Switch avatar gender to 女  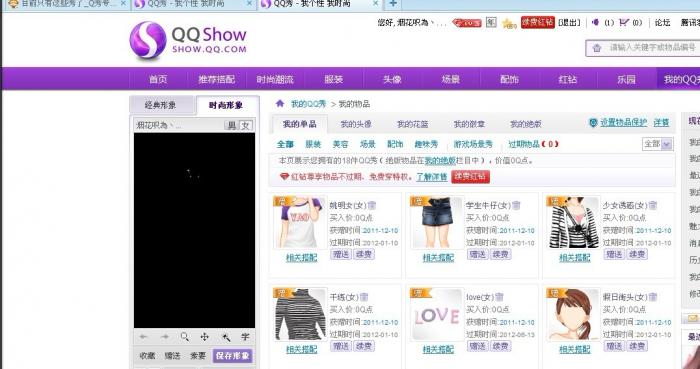[246, 125]
